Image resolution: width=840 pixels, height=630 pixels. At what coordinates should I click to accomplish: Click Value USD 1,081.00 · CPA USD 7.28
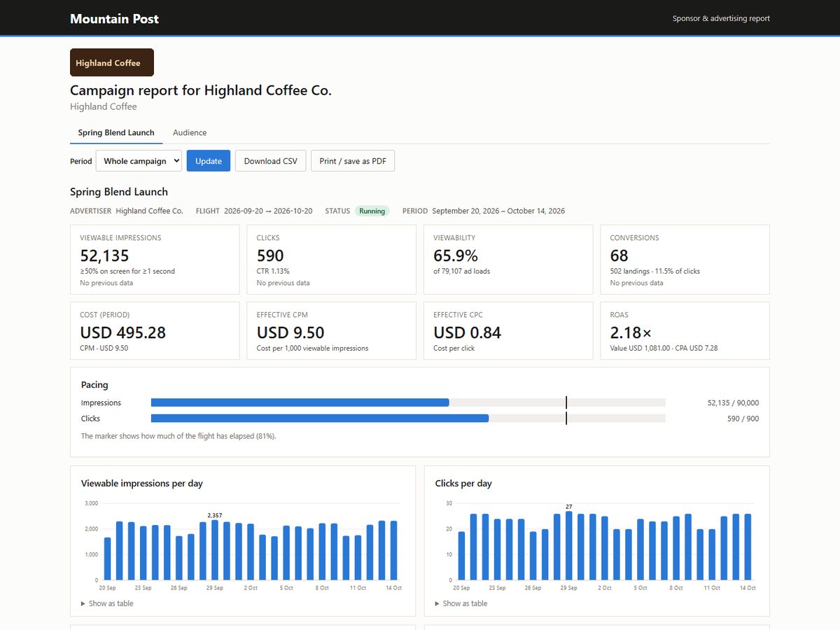664,348
